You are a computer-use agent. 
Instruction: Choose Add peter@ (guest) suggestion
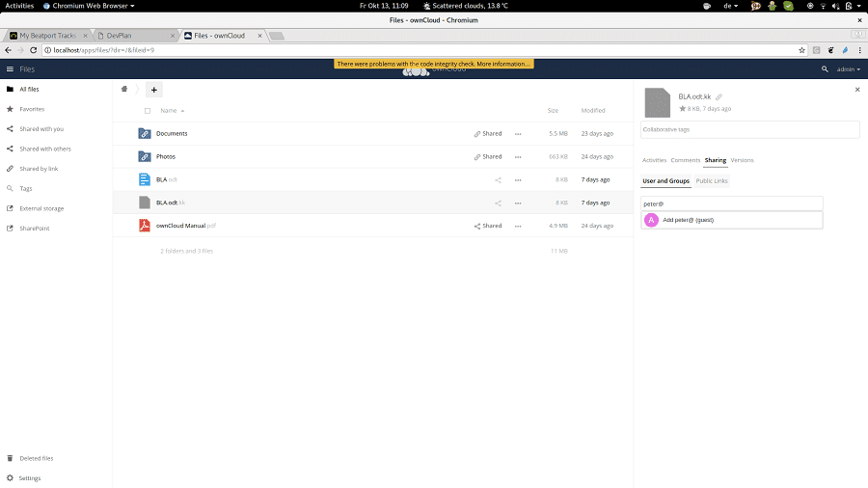(732, 220)
